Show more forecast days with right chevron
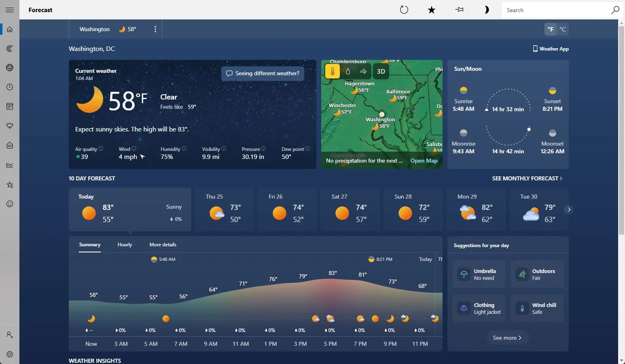 [569, 210]
